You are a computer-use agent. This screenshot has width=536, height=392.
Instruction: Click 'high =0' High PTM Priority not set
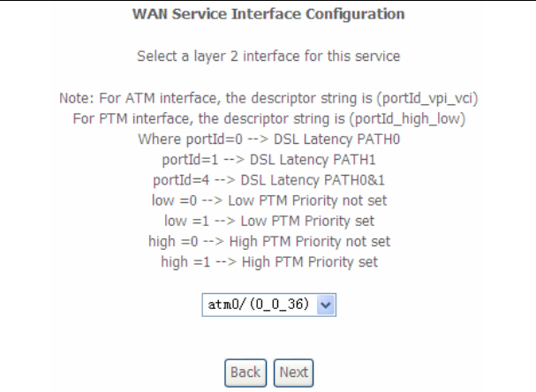click(269, 242)
